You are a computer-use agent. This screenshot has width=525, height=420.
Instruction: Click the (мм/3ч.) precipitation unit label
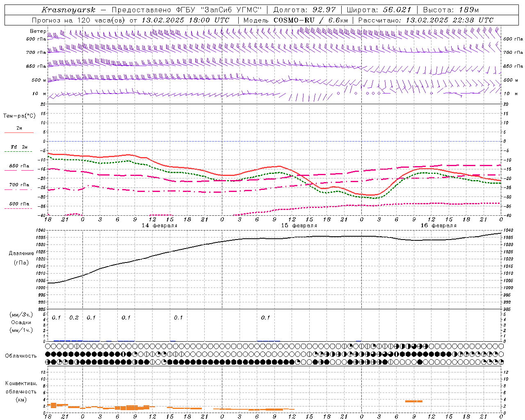point(21,315)
